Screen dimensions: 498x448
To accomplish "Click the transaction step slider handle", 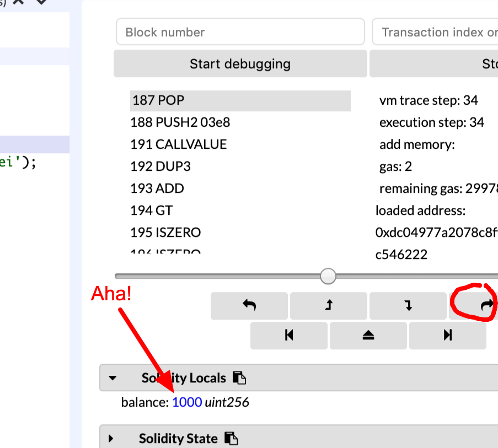I will [328, 276].
